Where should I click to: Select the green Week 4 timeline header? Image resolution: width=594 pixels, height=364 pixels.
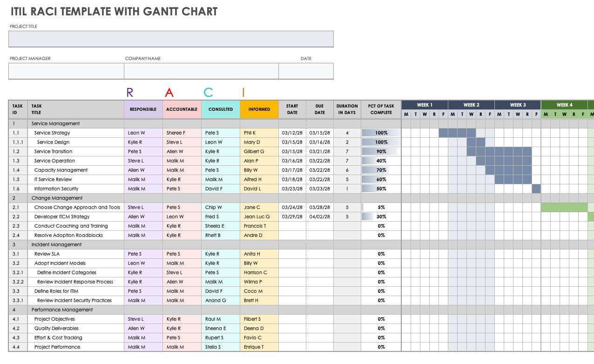(x=564, y=105)
